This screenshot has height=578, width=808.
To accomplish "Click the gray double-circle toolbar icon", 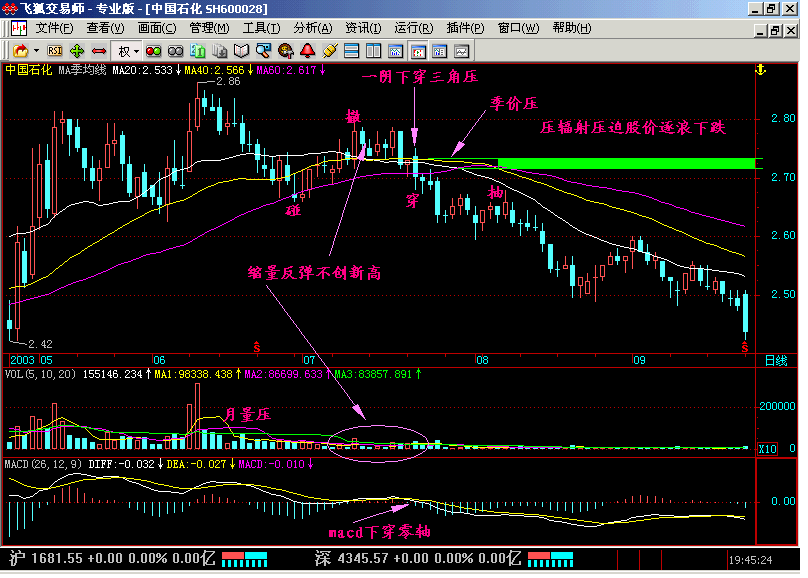I will coord(175,51).
